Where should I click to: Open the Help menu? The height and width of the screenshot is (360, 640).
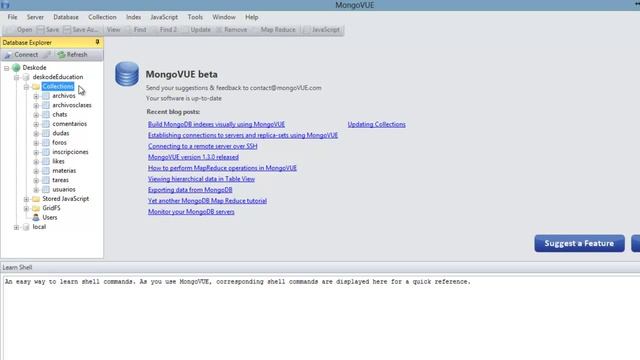[x=251, y=17]
